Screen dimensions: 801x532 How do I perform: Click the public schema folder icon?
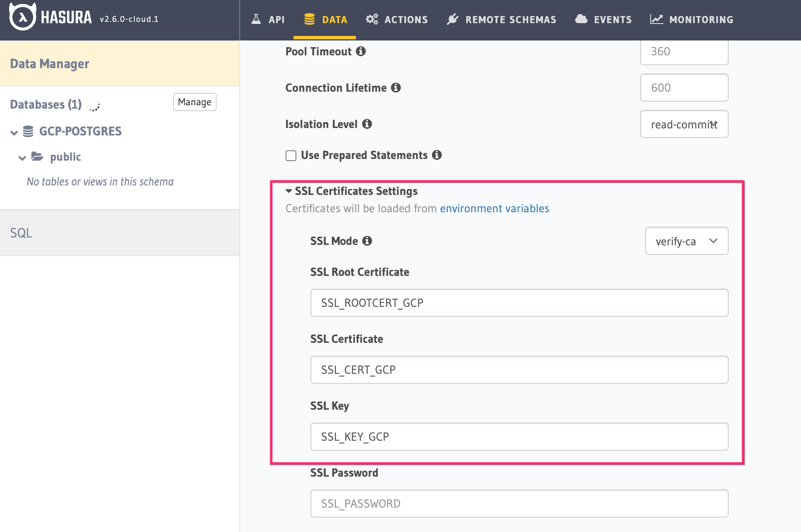coord(38,157)
